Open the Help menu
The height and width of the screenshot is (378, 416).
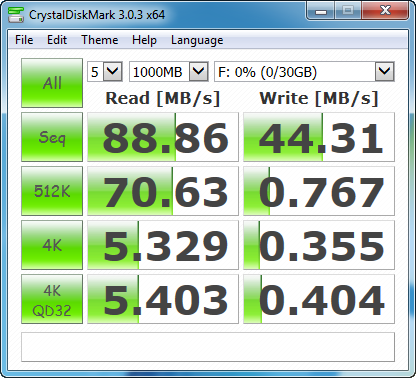pyautogui.click(x=144, y=40)
